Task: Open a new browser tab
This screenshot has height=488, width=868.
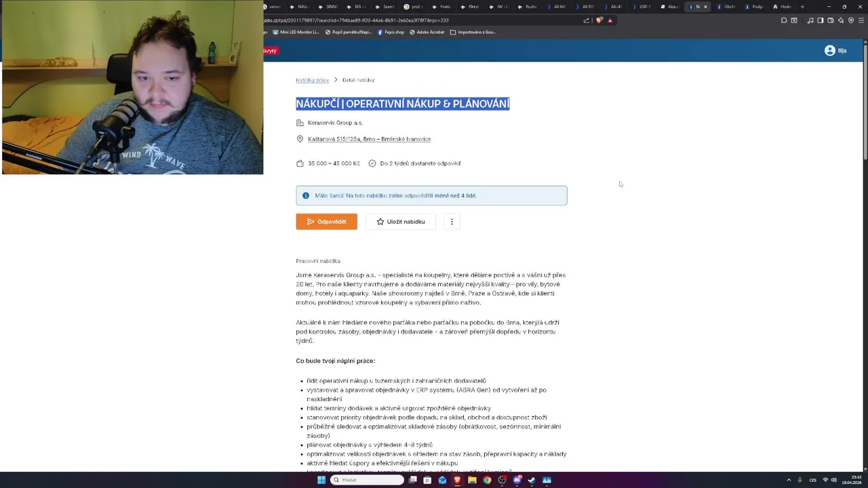Action: [x=802, y=7]
